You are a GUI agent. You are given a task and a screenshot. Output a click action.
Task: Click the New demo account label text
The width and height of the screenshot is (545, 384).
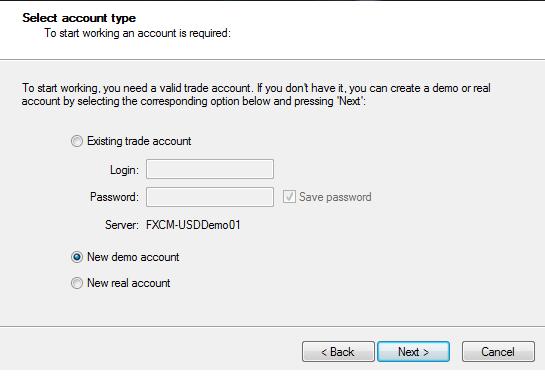[133, 257]
